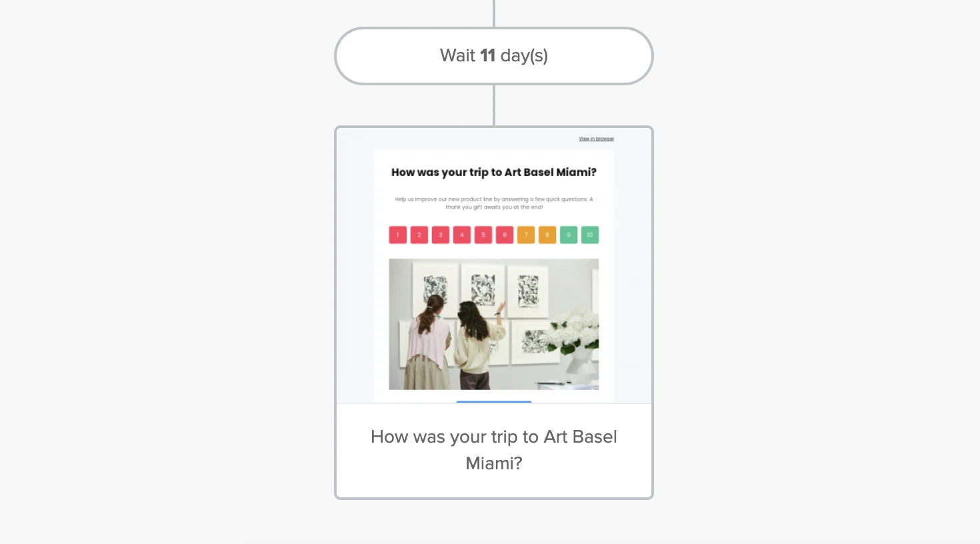The height and width of the screenshot is (544, 980).
Task: Pick the orange rating square 8
Action: (547, 235)
